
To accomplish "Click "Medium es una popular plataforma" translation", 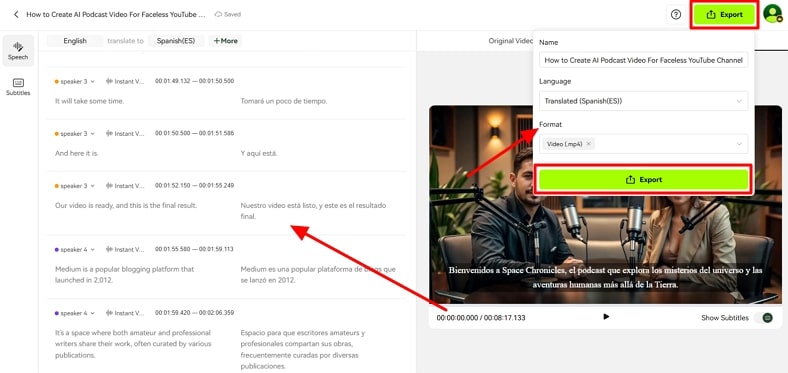I will click(x=318, y=274).
